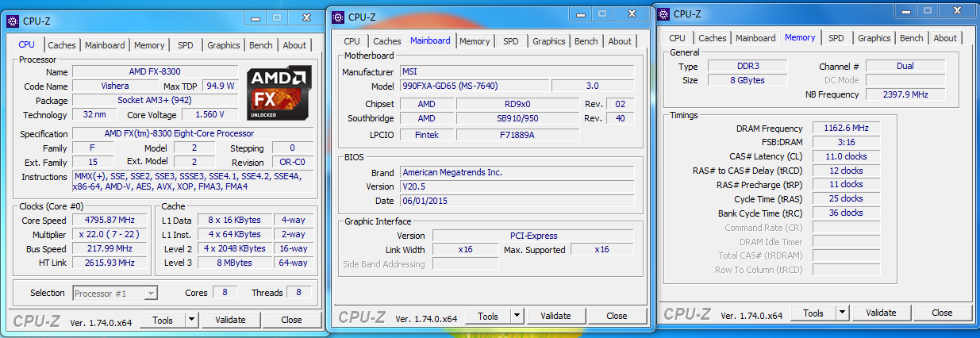This screenshot has width=980, height=338.
Task: Open the About tab in the Memory window
Action: tap(945, 38)
